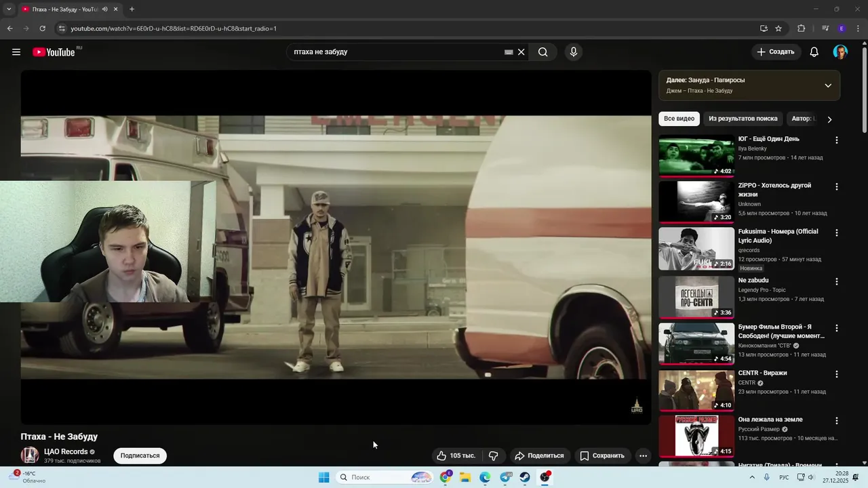Show more filter chips with right arrow
This screenshot has width=868, height=488.
[829, 119]
